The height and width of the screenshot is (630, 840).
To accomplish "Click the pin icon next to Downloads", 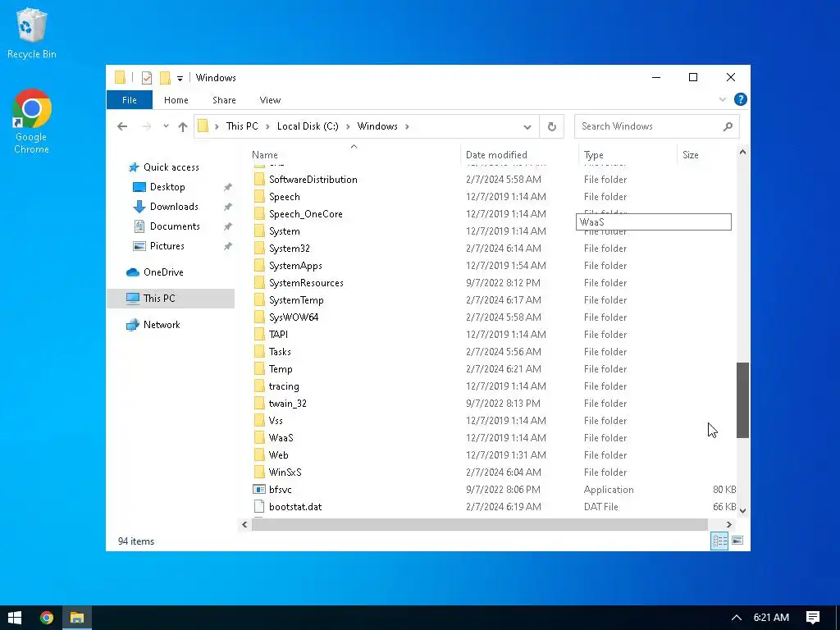I will [228, 207].
